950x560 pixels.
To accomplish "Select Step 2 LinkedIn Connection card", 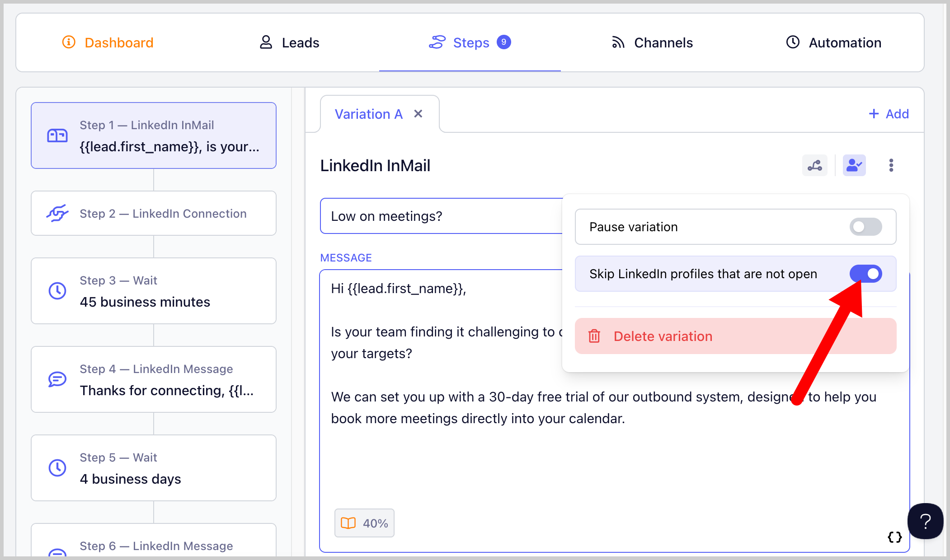I will [154, 213].
